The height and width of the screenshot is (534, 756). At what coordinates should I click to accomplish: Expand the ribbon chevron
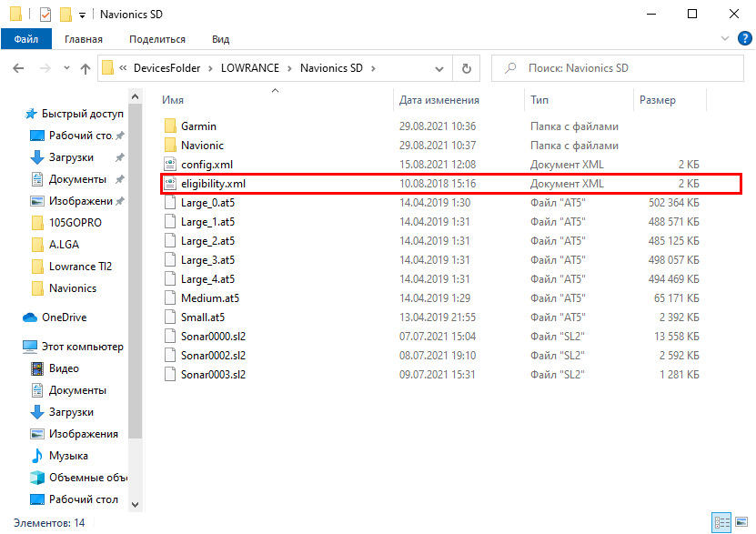tap(725, 38)
